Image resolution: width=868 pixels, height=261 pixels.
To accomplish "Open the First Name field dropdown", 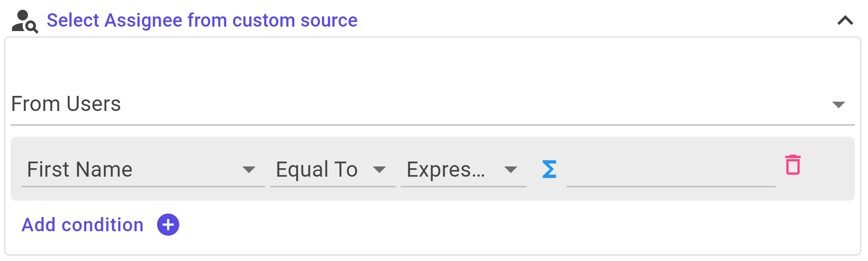I will click(143, 170).
